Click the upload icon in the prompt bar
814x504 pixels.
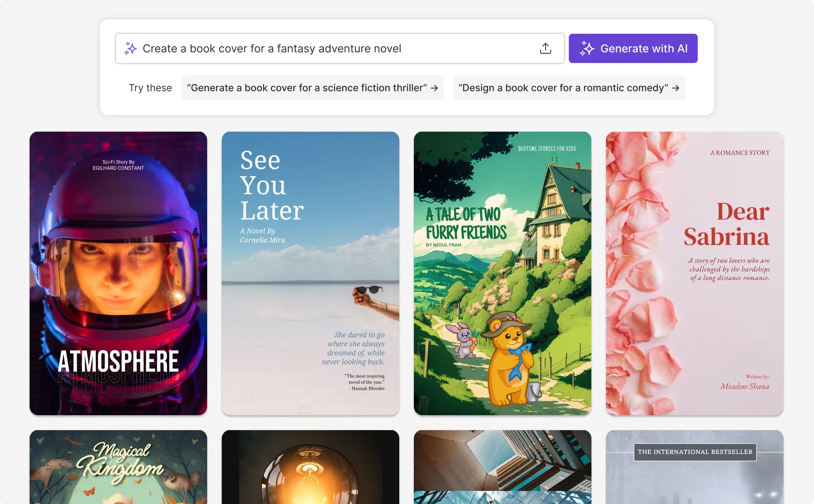pyautogui.click(x=545, y=48)
